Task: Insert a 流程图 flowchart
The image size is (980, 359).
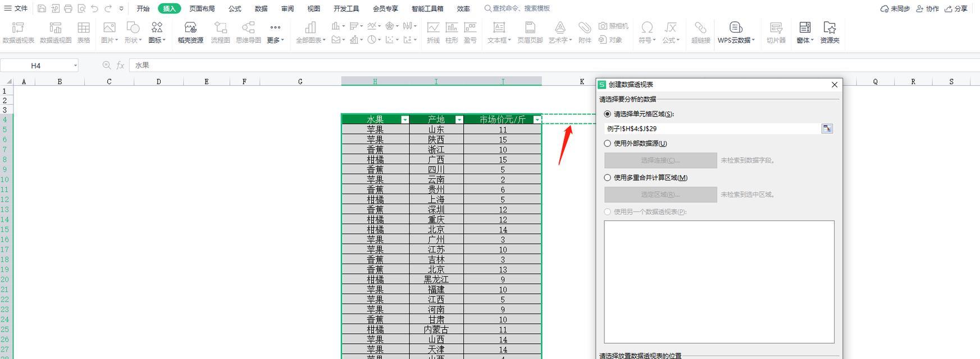Action: [x=221, y=33]
